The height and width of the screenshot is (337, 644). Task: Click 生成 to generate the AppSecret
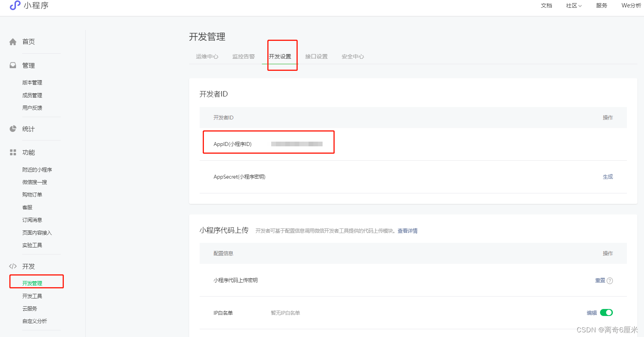point(608,177)
